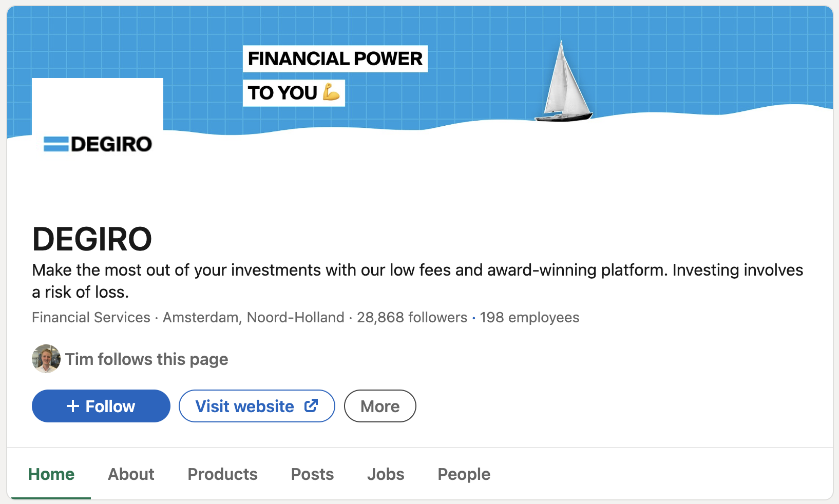Click the flexed arm emoji in banner

pos(331,92)
